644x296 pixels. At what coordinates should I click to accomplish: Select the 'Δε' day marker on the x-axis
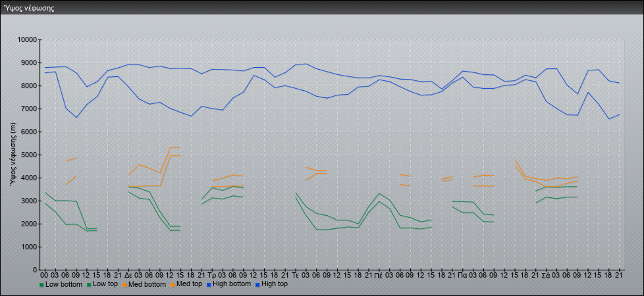click(128, 275)
